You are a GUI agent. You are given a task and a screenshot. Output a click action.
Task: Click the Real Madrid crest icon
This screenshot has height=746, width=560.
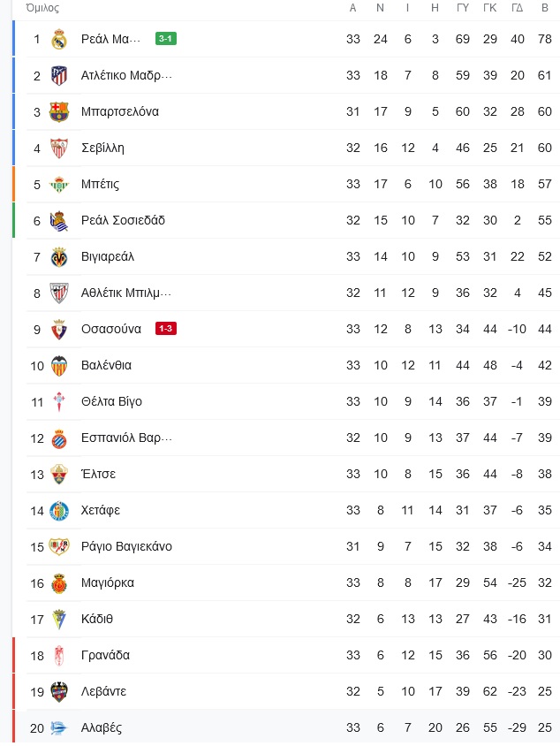tap(59, 40)
